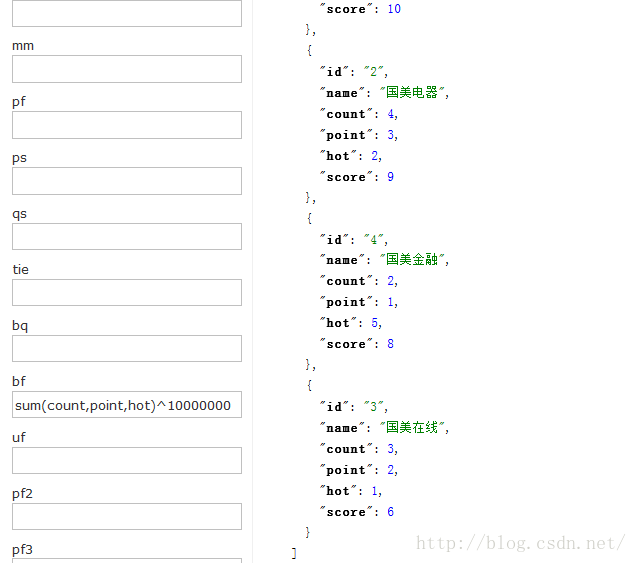Viewport: 637px width, 563px height.
Task: Click the name value 国美在线
Action: (412, 428)
